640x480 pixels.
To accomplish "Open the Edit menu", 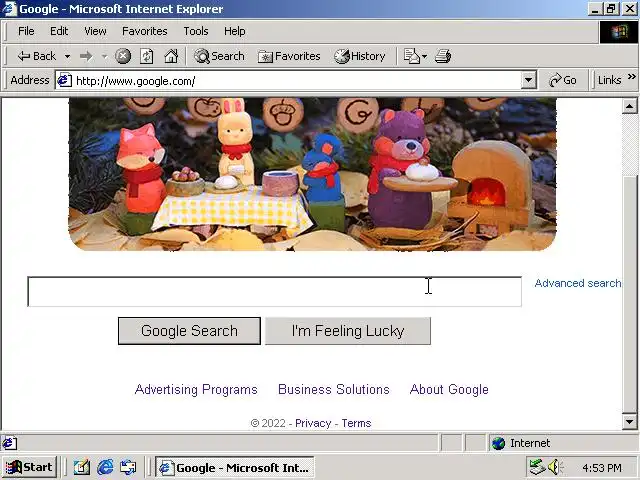I will [x=59, y=31].
